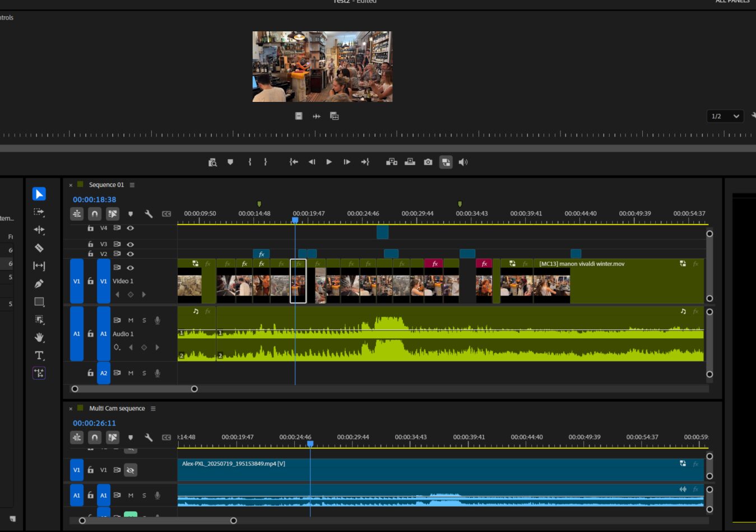Viewport: 756px width, 532px height.
Task: Click the media search icon in monitor
Action: [x=212, y=162]
